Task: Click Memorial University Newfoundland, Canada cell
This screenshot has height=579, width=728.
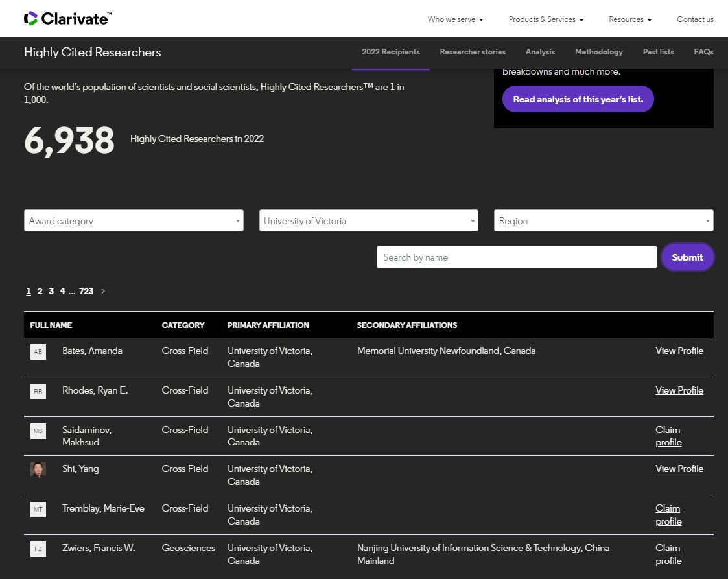Action: [446, 351]
